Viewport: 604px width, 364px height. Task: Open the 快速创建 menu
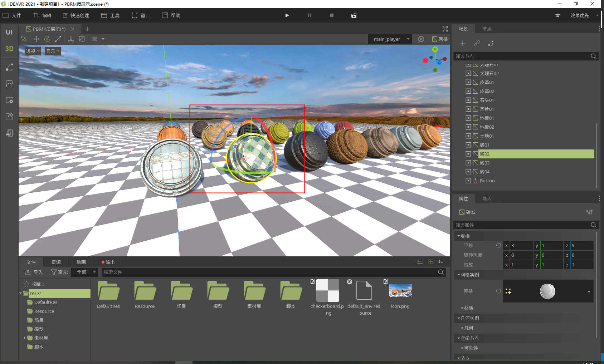point(76,15)
